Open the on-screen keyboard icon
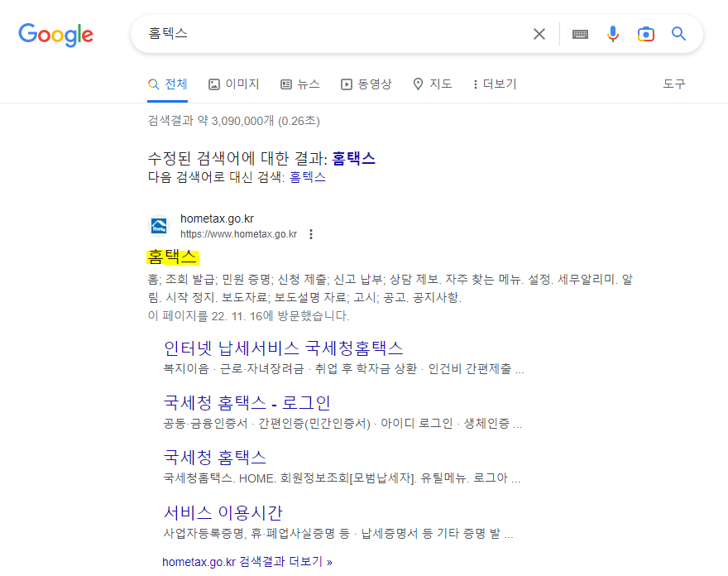Screen dimensions: 728x576 click(x=580, y=34)
